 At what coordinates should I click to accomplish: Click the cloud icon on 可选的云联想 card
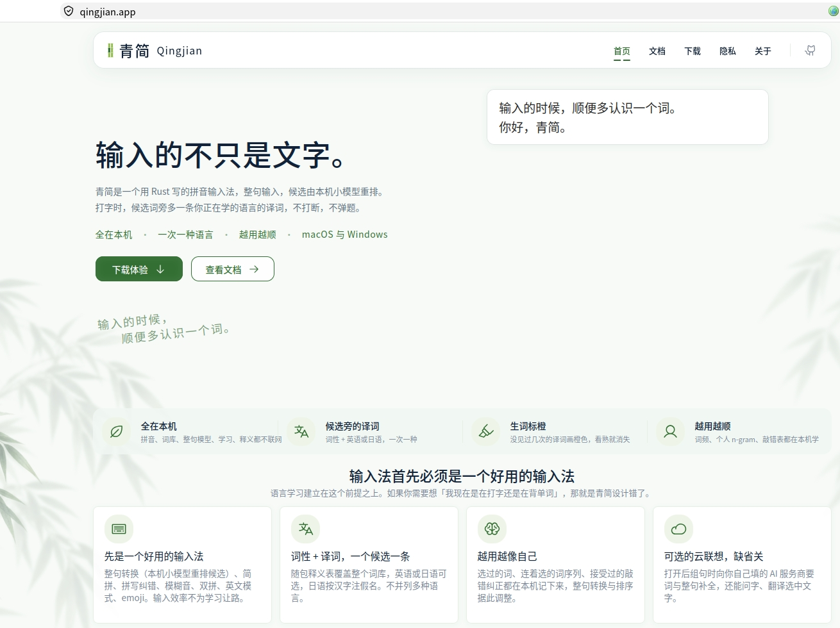678,529
